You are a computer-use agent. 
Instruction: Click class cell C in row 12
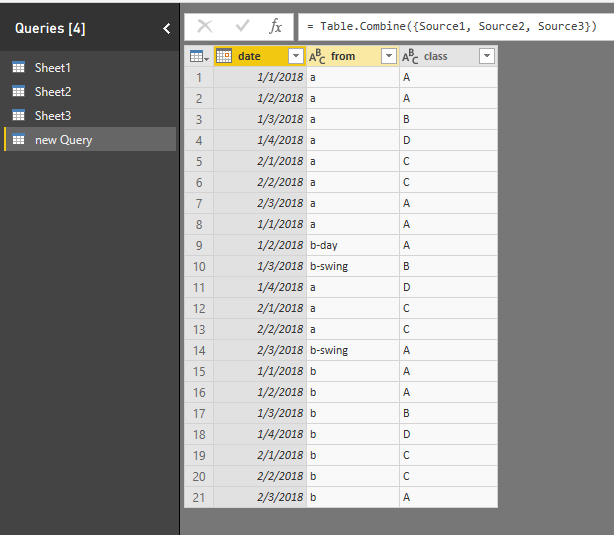(448, 308)
